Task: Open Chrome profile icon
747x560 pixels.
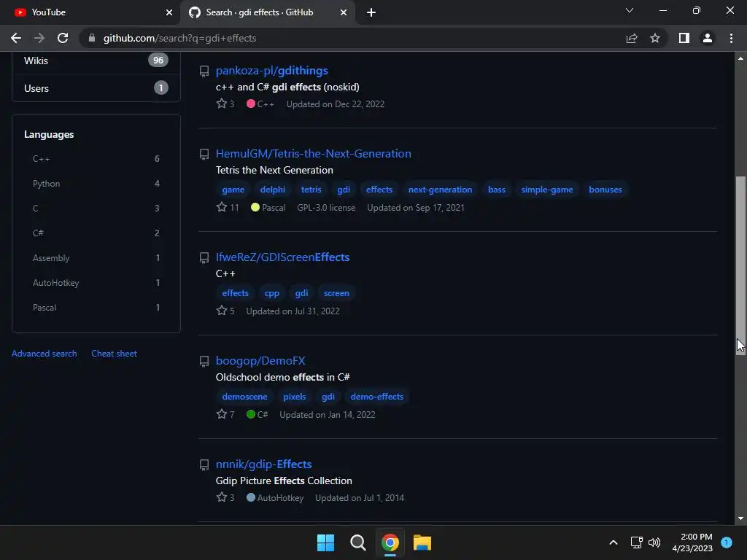Action: 708,38
